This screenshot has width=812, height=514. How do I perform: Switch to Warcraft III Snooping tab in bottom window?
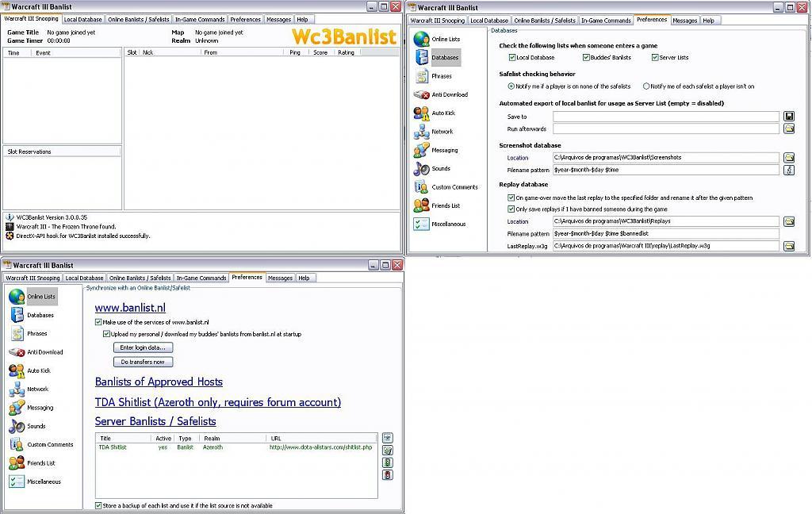click(33, 278)
